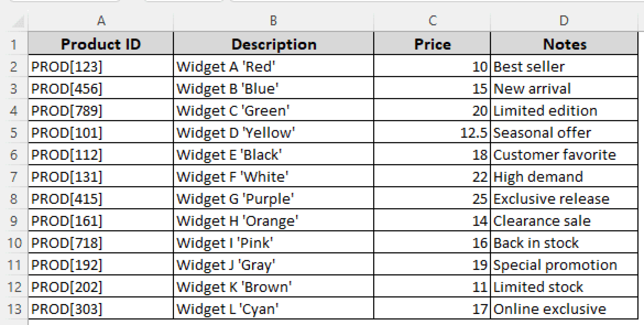This screenshot has height=325, width=644.
Task: Select the Online exclusive notes cell
Action: (564, 309)
